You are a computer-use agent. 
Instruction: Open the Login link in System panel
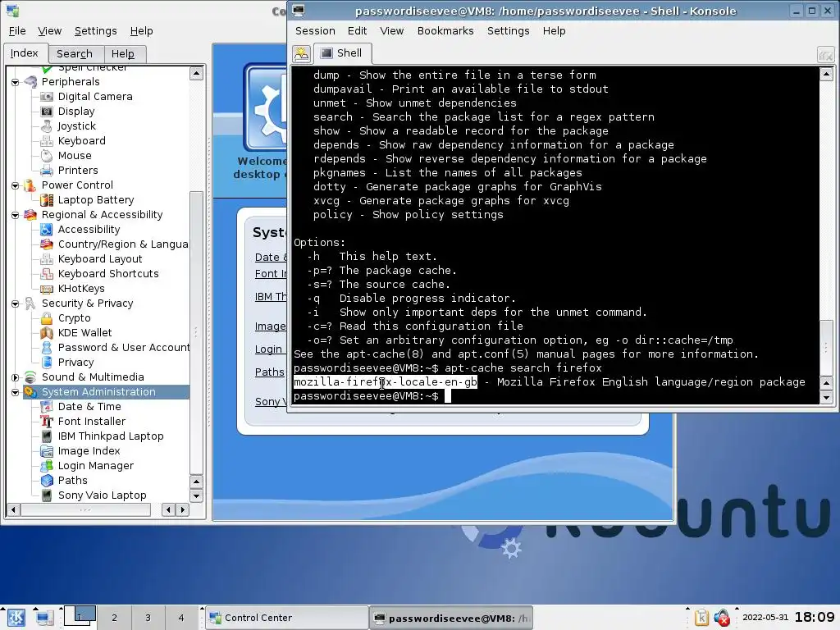268,349
